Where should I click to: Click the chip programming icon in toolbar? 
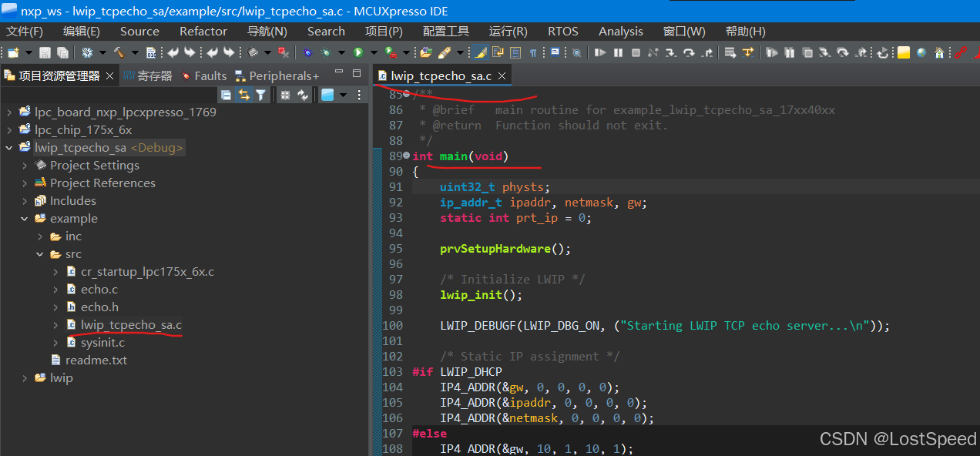click(x=252, y=52)
